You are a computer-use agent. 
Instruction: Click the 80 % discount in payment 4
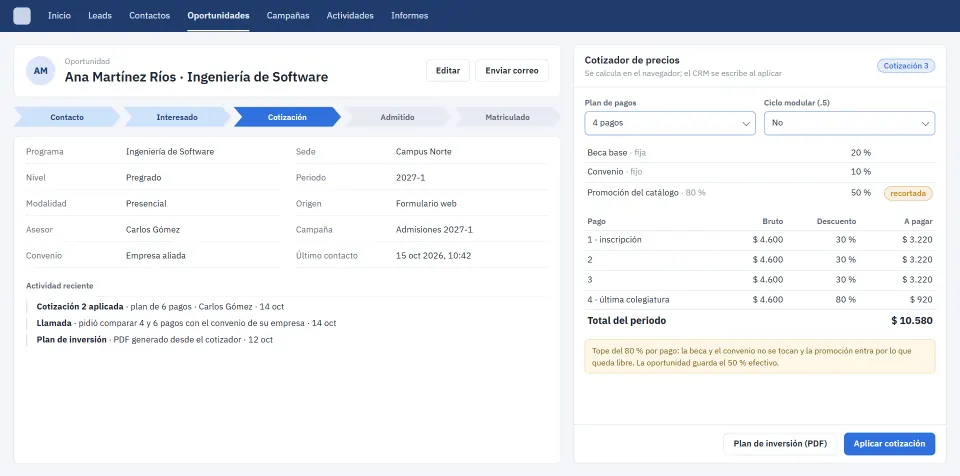846,300
